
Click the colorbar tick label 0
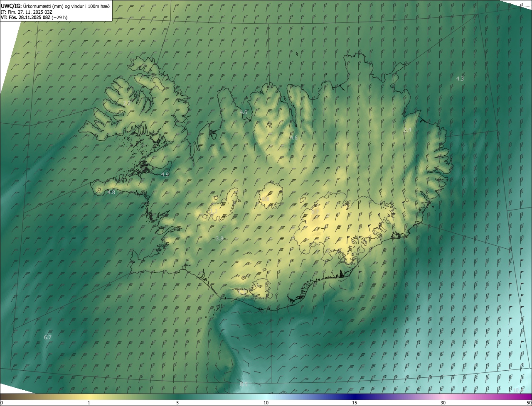2,403
